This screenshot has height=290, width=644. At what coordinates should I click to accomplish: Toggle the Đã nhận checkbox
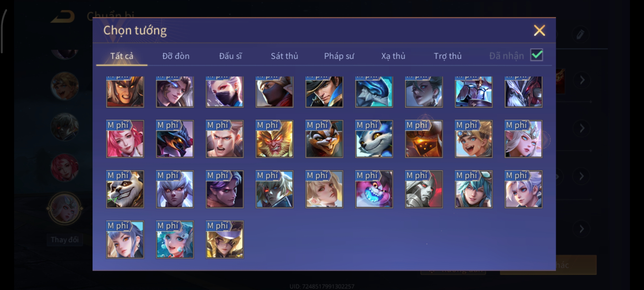tap(537, 55)
